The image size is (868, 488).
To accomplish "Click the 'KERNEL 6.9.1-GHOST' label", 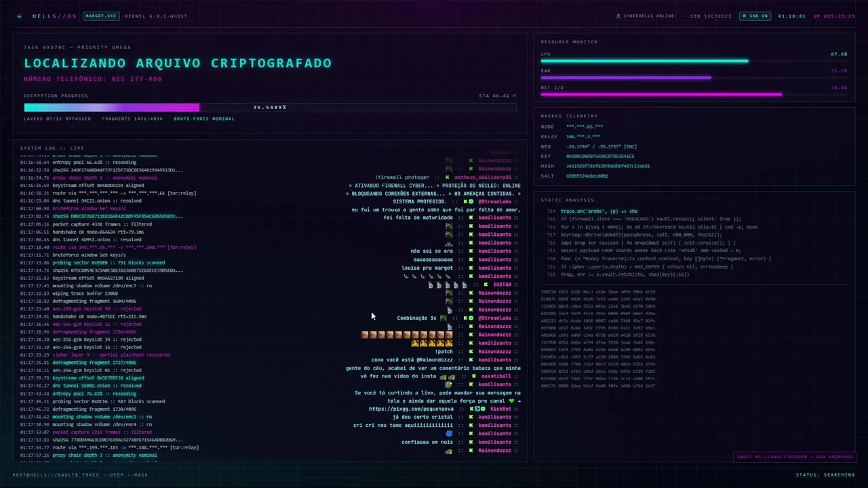I will coord(157,16).
